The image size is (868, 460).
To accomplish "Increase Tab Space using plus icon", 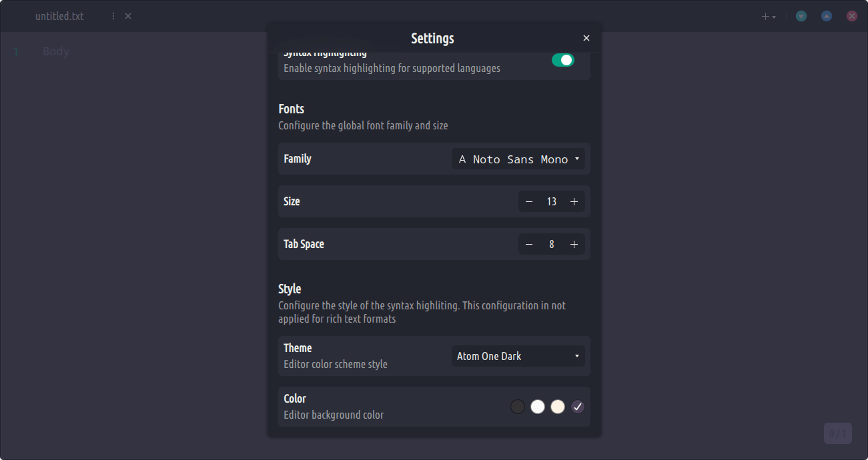I will click(574, 244).
